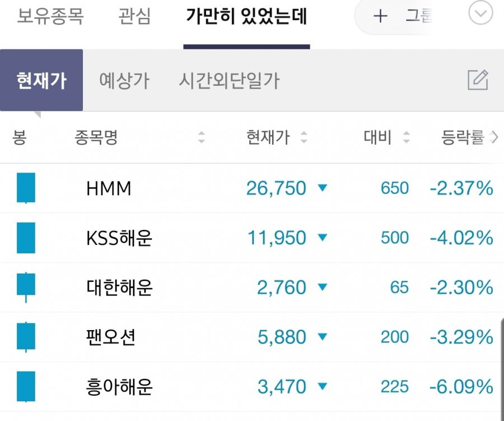Click the down arrow beside 대한해운 price

click(323, 287)
